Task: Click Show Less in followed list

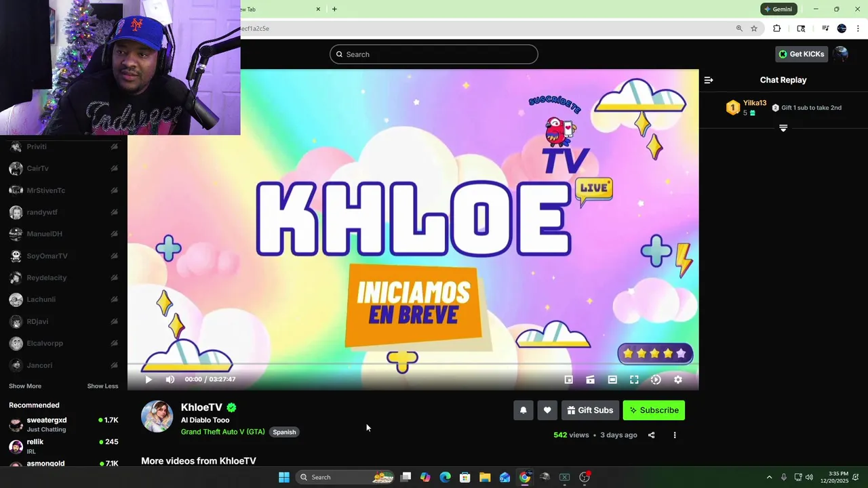Action: 102,386
